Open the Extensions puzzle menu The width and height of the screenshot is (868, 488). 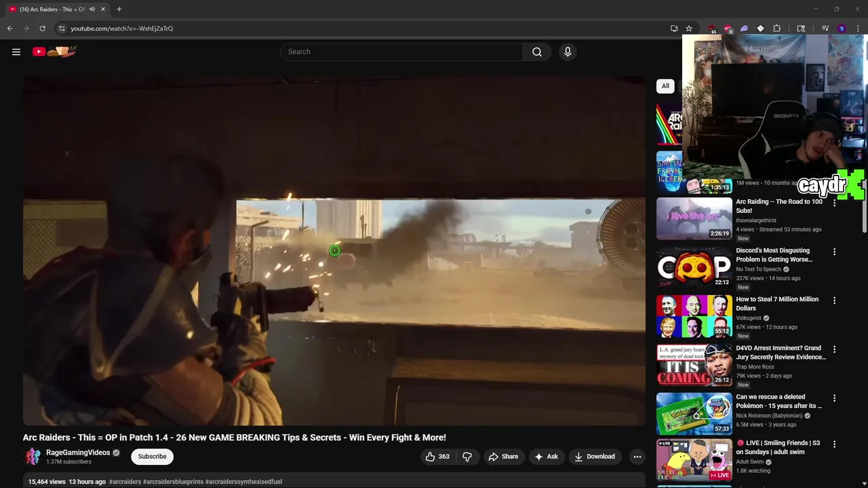coord(777,28)
